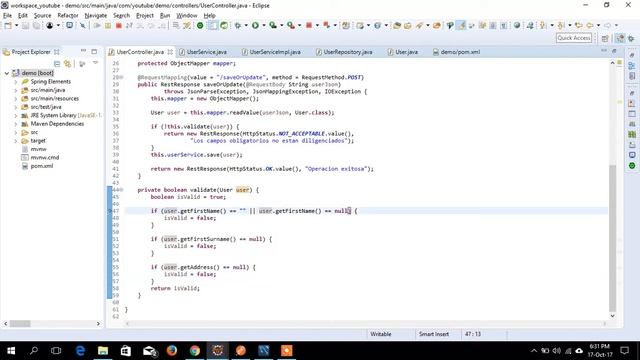Click the Smart Insert status bar entry

pyautogui.click(x=434, y=334)
